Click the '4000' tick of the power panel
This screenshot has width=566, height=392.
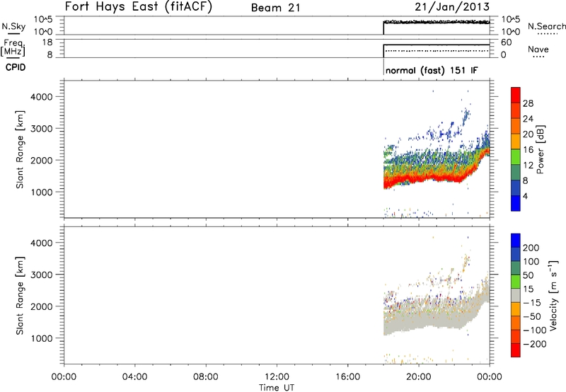coord(42,97)
